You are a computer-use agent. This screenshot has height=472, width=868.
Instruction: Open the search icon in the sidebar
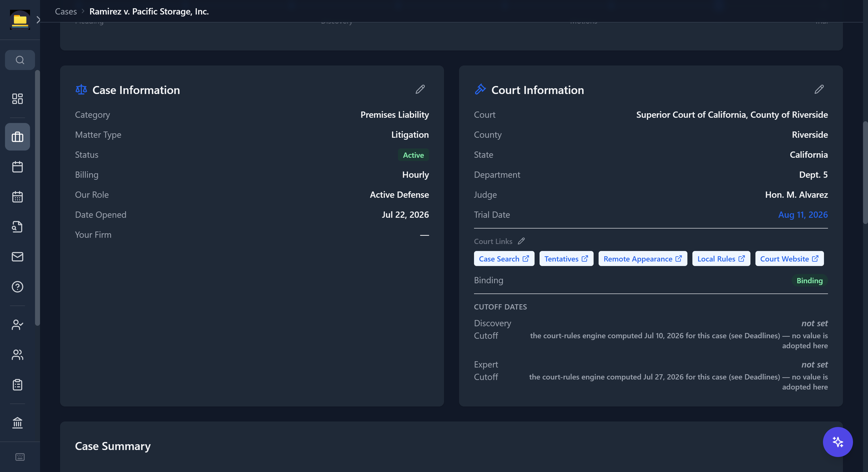pos(20,60)
